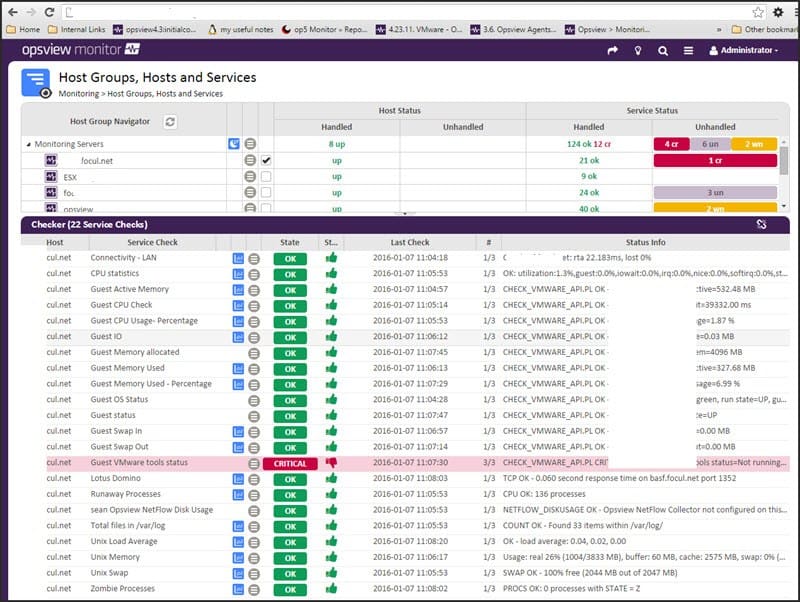Open context menu for Zombie Processes
Screen dimensions: 800x602
pyautogui.click(x=254, y=590)
